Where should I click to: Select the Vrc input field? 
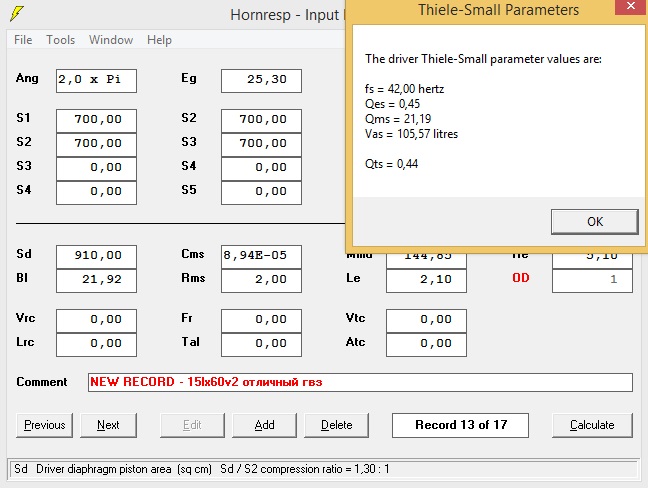(x=96, y=321)
